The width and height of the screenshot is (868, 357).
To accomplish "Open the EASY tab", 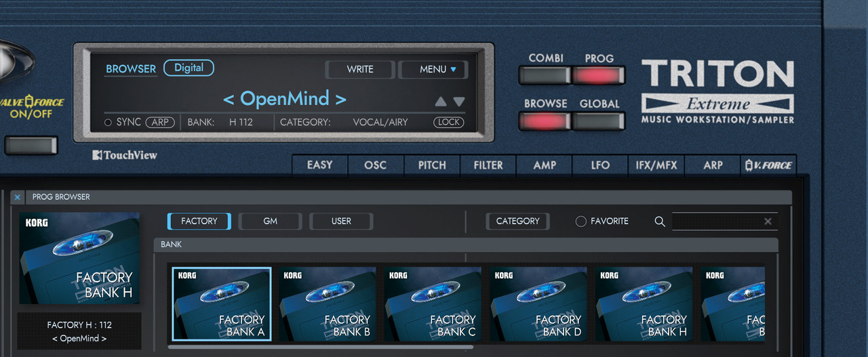I will click(x=319, y=165).
